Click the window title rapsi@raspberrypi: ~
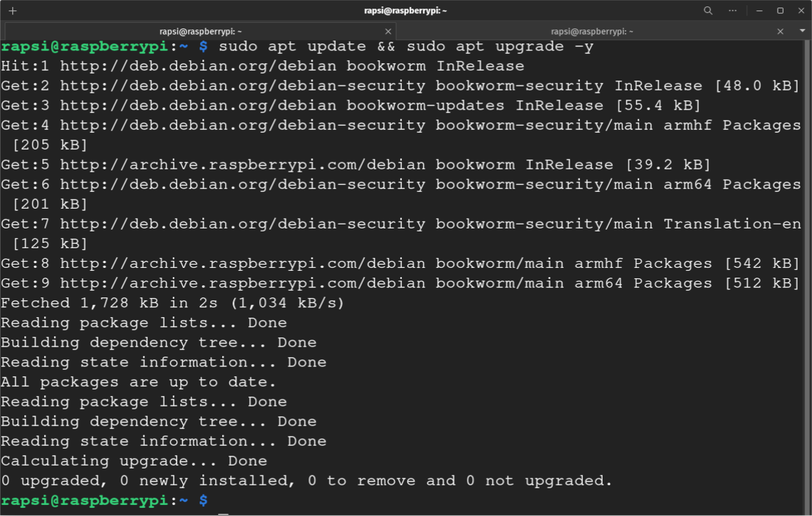 click(405, 10)
